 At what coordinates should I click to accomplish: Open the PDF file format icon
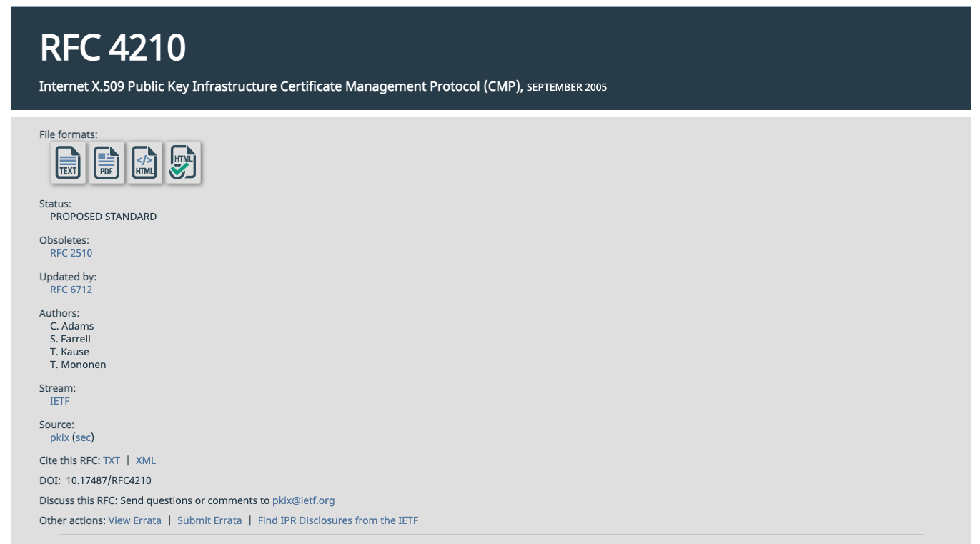click(x=107, y=162)
